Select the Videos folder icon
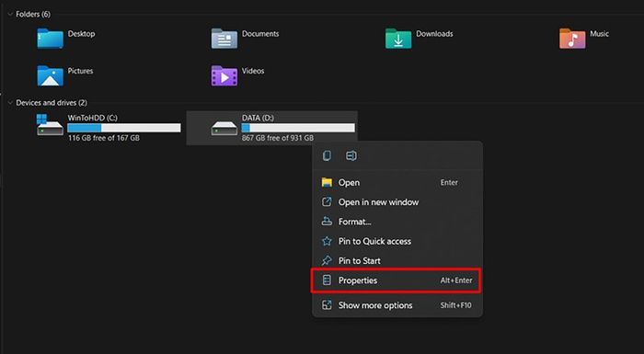This screenshot has height=354, width=644. click(224, 76)
